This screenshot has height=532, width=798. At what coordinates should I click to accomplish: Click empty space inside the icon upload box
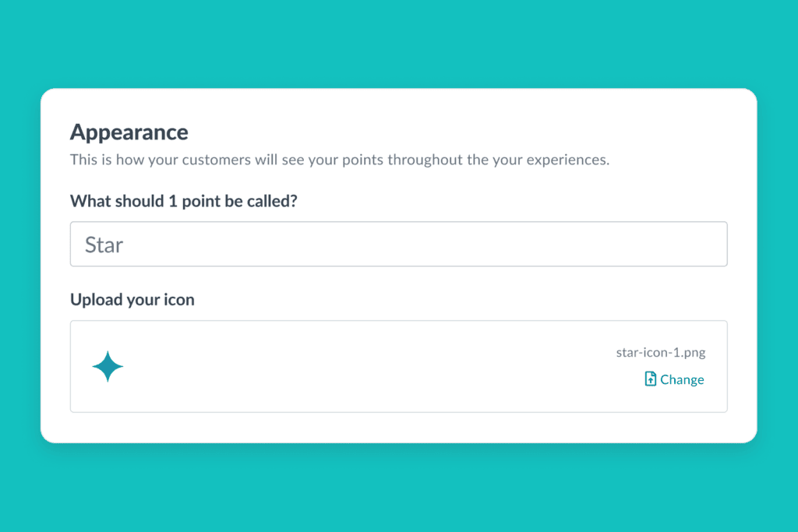point(356,366)
